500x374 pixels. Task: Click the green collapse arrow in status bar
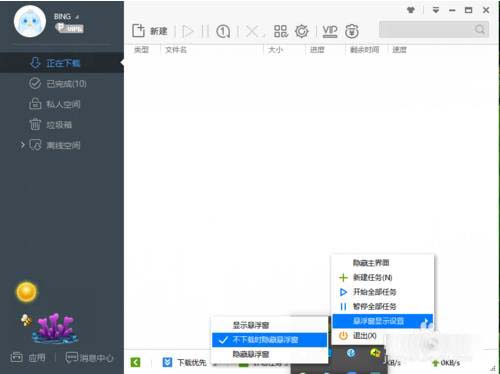(135, 362)
